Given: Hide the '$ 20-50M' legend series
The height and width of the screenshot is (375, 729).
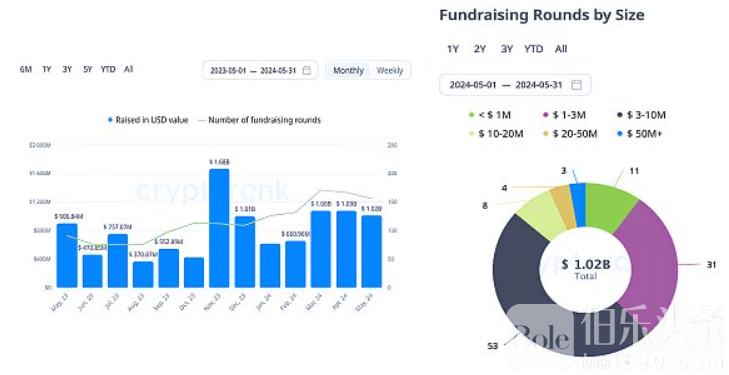Looking at the screenshot, I should coord(570,134).
